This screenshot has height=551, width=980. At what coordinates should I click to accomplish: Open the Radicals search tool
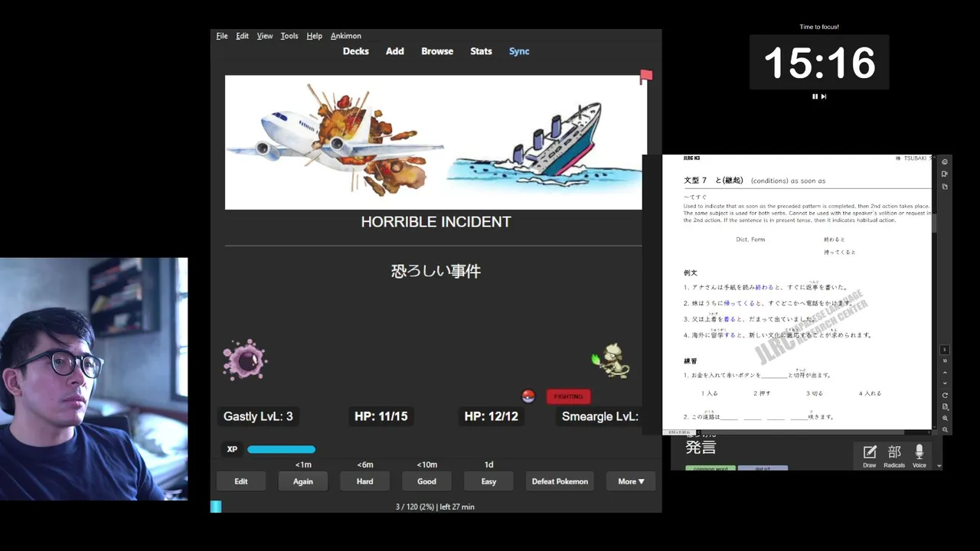tap(894, 456)
